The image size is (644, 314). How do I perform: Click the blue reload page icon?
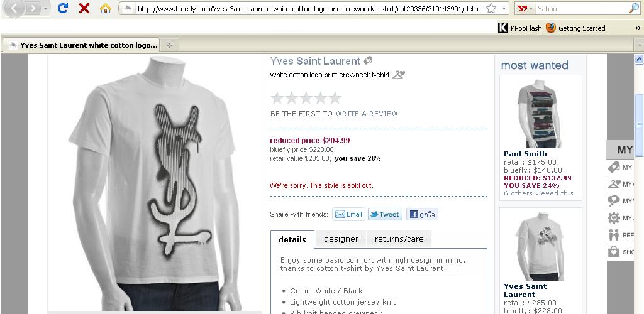coord(62,8)
